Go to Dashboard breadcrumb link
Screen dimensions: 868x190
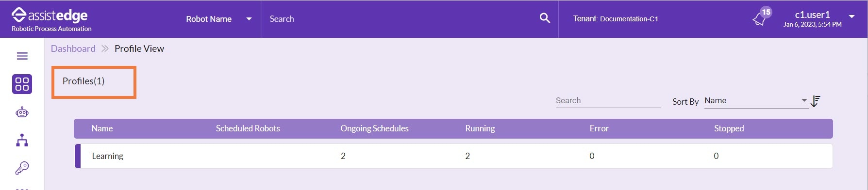coord(73,48)
